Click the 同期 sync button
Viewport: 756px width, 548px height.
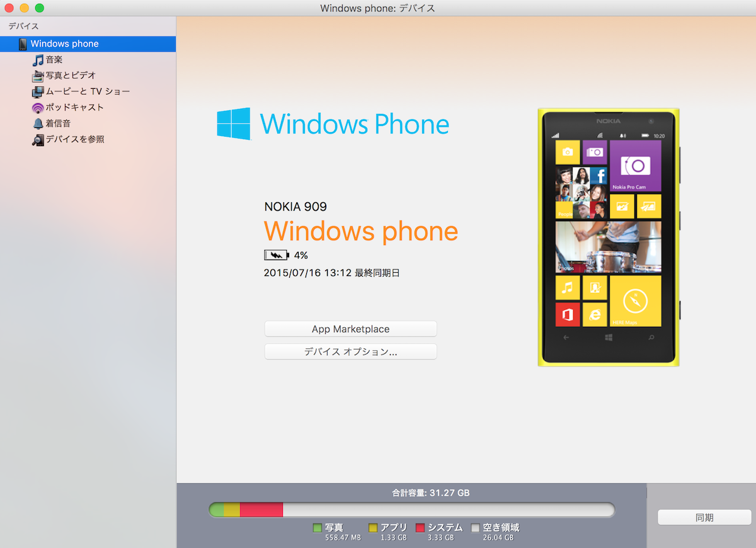(x=704, y=517)
